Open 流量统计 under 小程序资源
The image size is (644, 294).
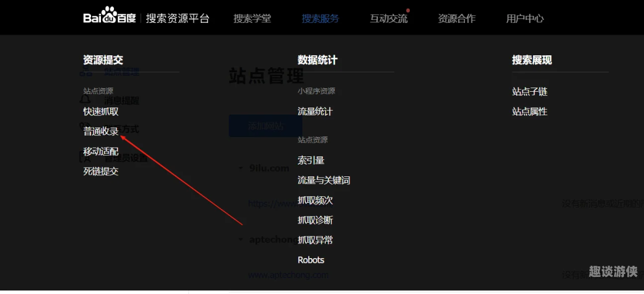point(315,112)
